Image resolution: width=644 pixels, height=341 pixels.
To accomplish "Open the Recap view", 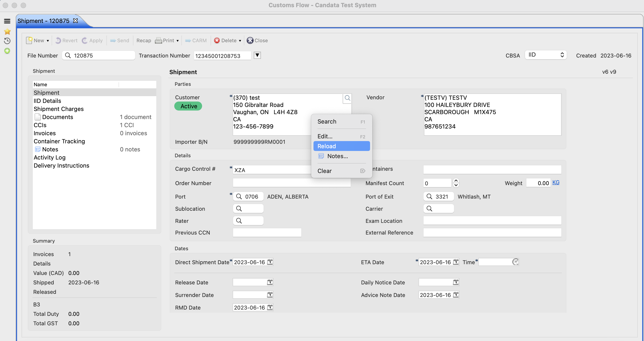I will pyautogui.click(x=144, y=40).
